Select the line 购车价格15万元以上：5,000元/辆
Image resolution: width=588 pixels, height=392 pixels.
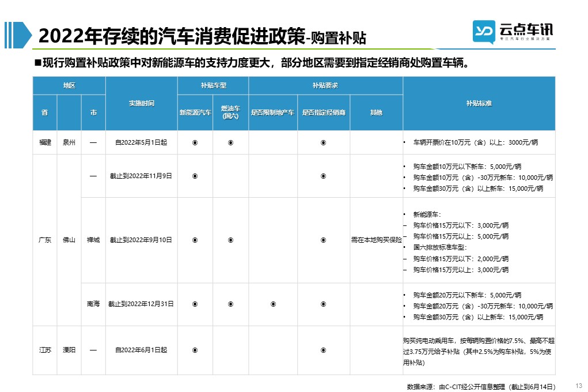click(x=461, y=236)
